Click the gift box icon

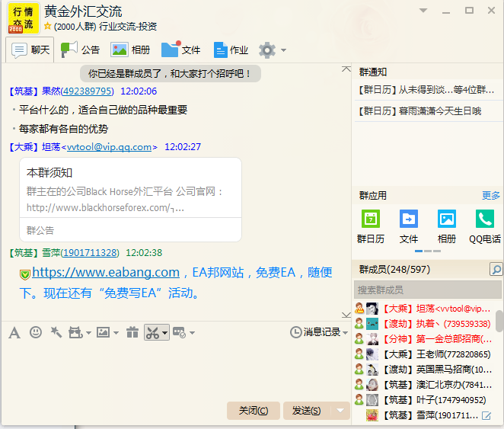132,332
